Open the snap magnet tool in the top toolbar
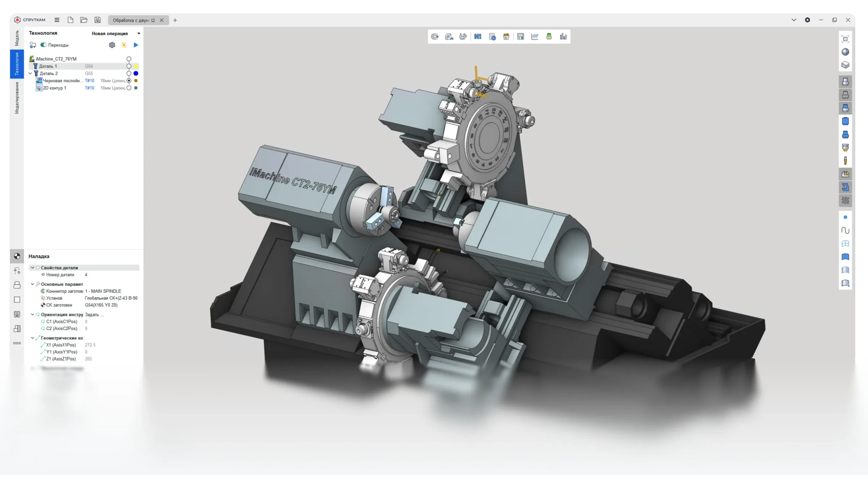 (x=435, y=37)
